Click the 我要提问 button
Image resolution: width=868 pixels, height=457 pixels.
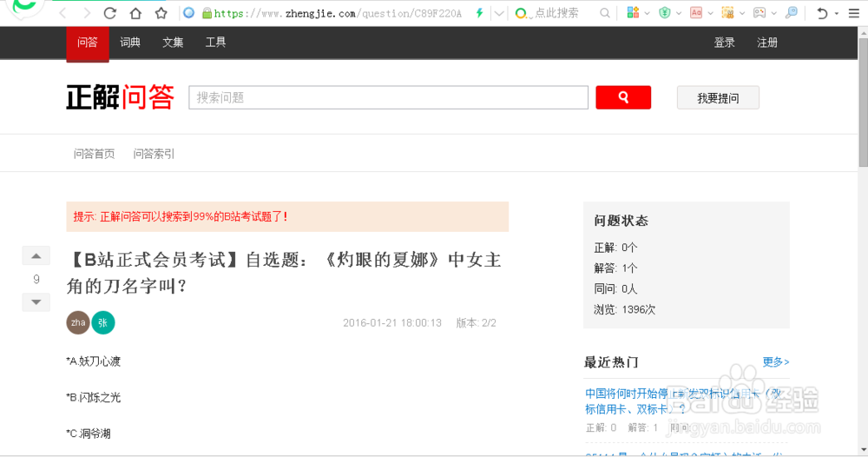[718, 98]
